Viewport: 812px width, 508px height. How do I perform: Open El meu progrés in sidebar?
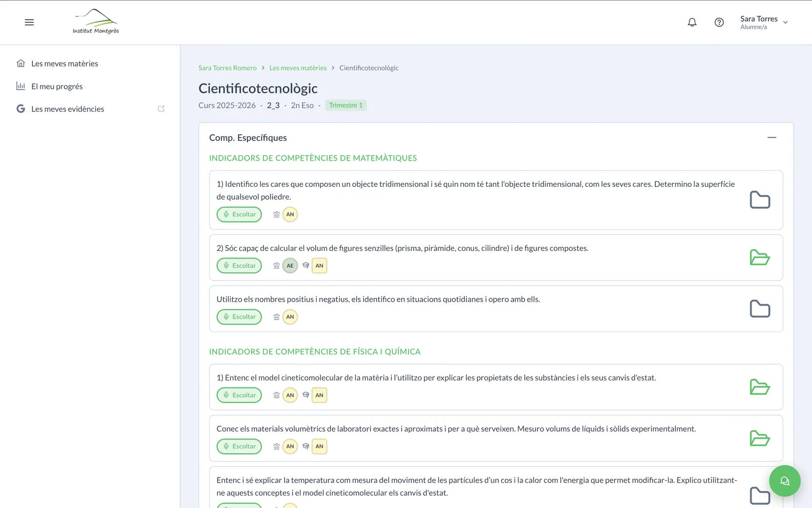point(57,86)
